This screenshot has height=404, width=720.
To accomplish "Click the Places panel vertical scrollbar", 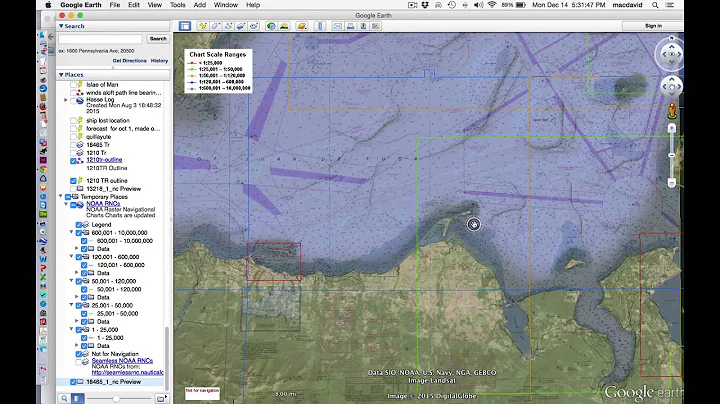I will coord(167,358).
